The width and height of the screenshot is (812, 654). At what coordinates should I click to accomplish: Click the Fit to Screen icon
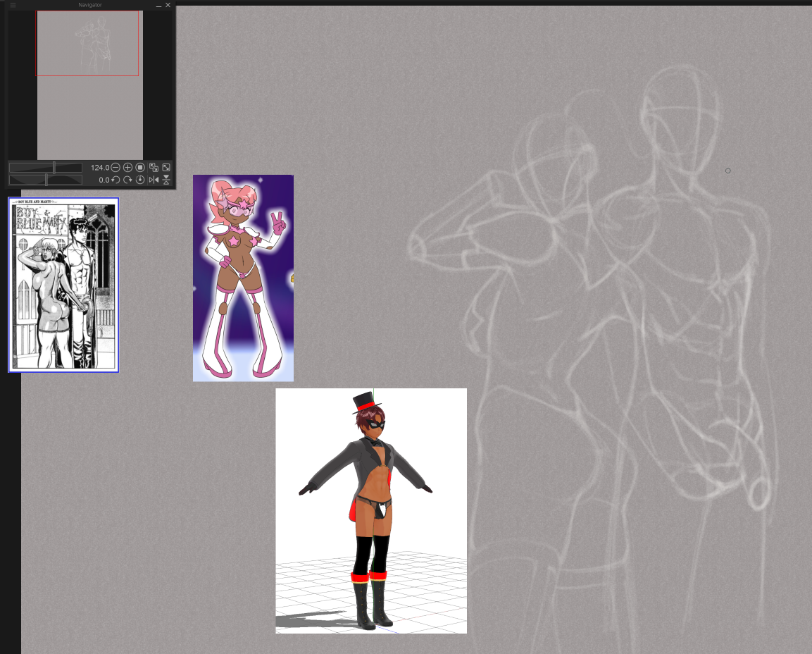166,168
